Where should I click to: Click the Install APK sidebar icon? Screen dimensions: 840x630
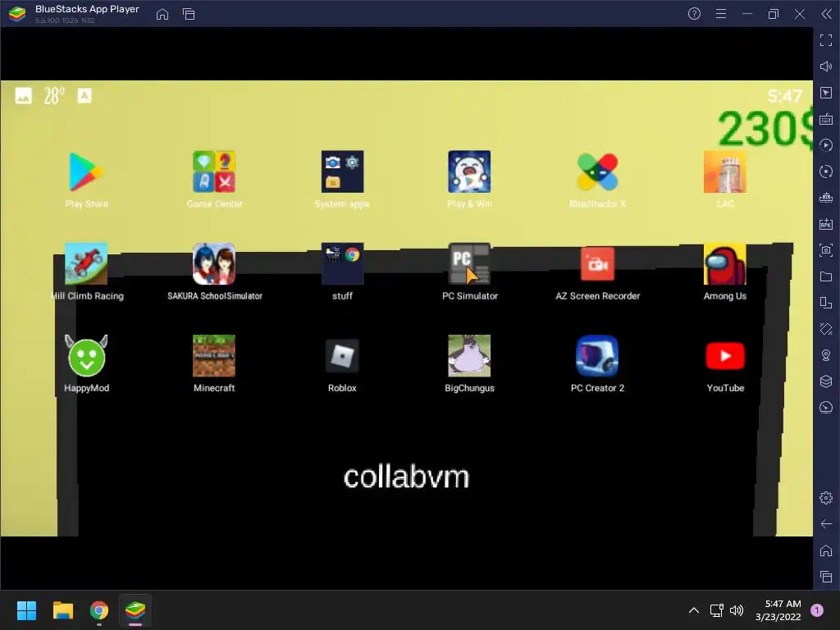click(x=826, y=224)
